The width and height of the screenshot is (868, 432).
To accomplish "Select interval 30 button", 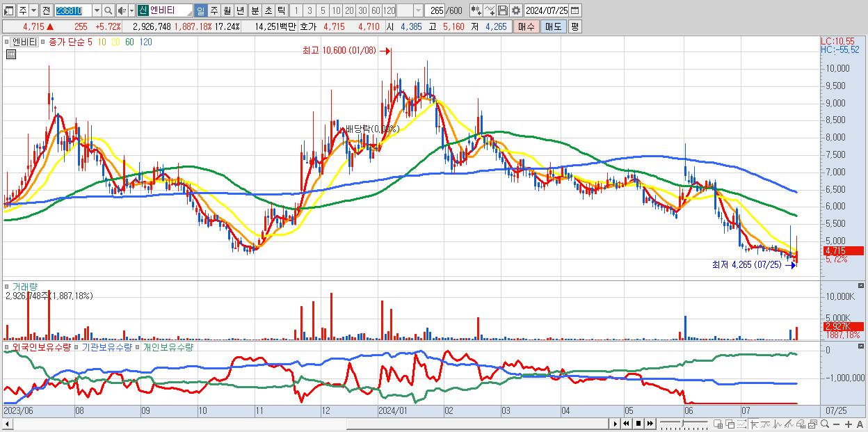I will coord(362,10).
